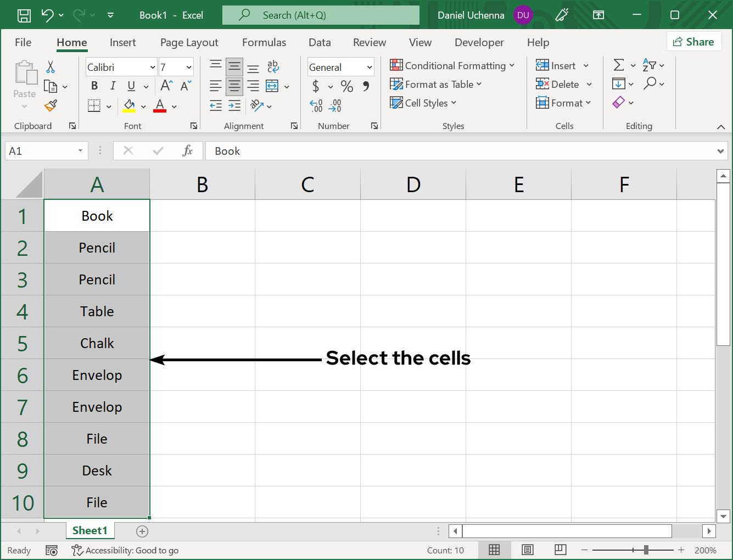Select the Format Painter brush icon
Viewport: 733px width, 560px height.
point(51,105)
